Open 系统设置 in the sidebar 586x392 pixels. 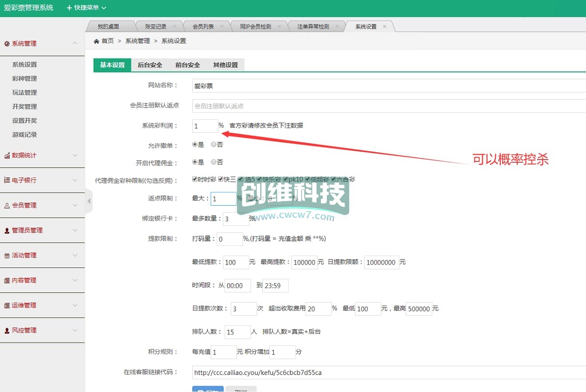point(24,65)
